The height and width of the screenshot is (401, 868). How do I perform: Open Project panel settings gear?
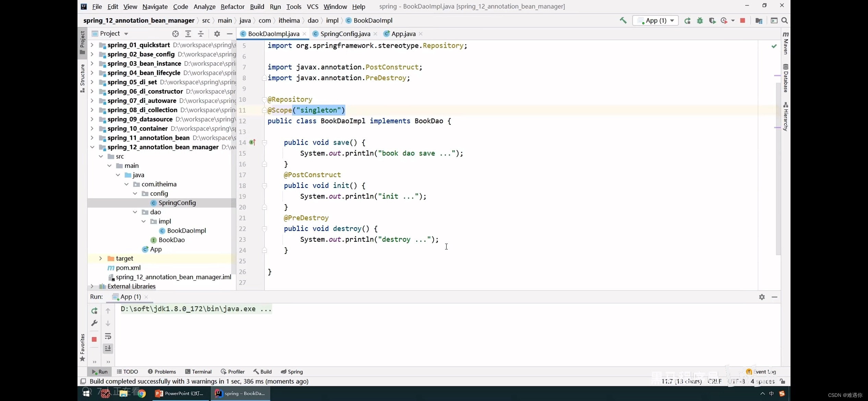217,34
